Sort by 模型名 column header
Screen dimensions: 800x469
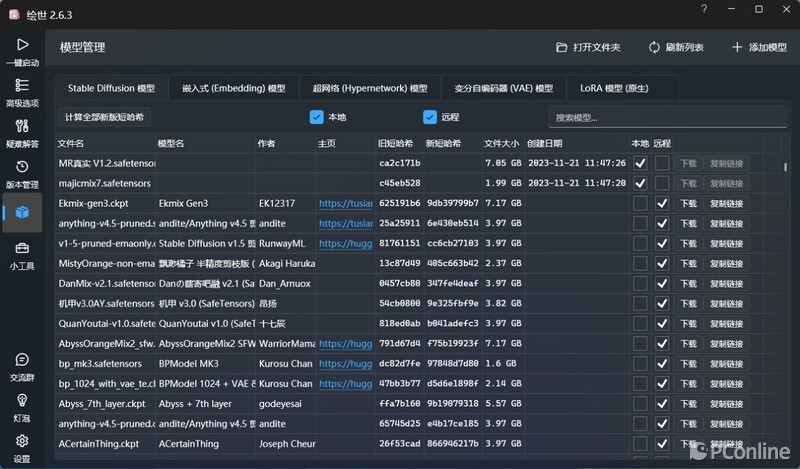(x=205, y=143)
